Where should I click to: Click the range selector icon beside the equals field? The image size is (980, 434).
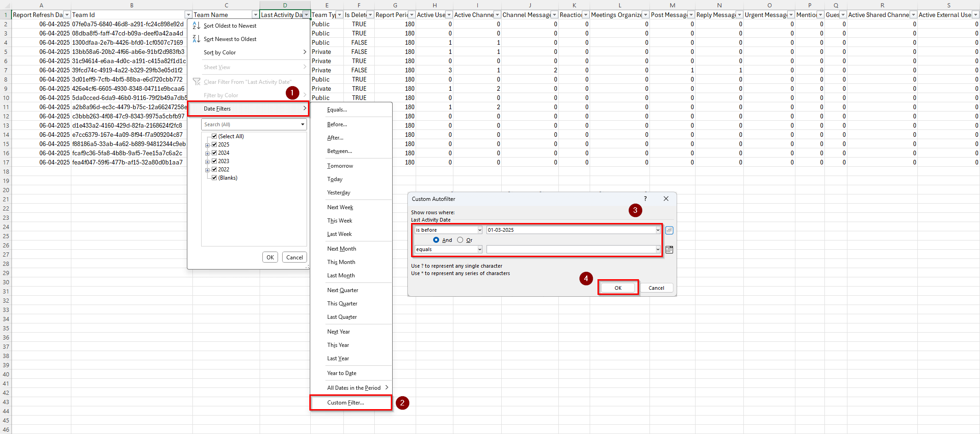click(x=669, y=249)
